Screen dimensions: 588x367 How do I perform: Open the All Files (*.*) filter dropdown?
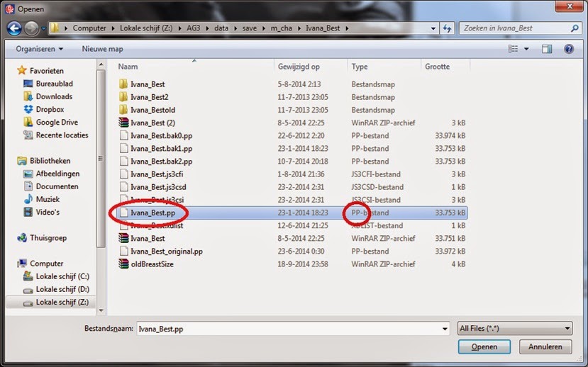click(515, 329)
